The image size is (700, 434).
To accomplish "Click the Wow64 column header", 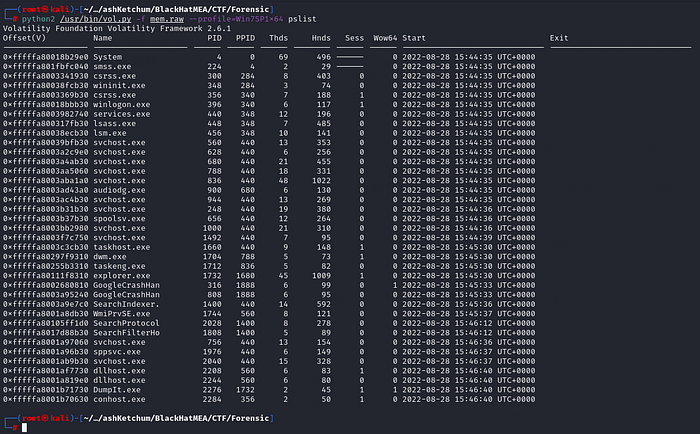I will [383, 37].
